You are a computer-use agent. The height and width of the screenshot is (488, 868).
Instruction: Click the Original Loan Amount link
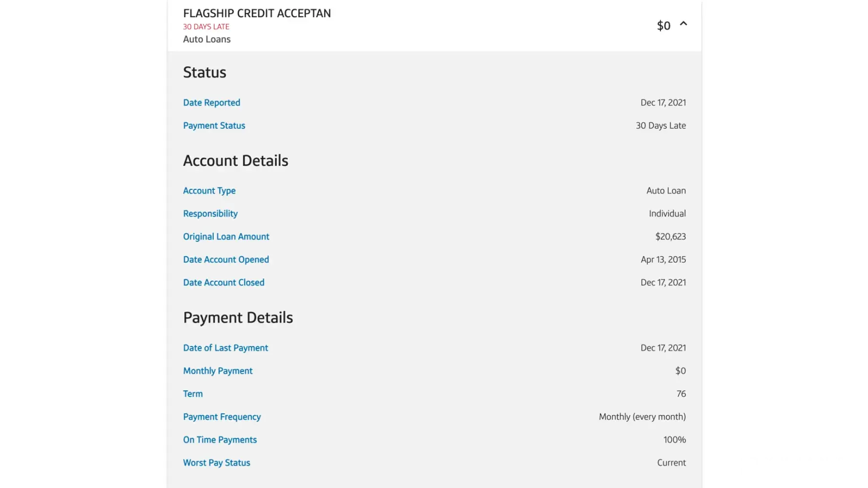(x=226, y=237)
